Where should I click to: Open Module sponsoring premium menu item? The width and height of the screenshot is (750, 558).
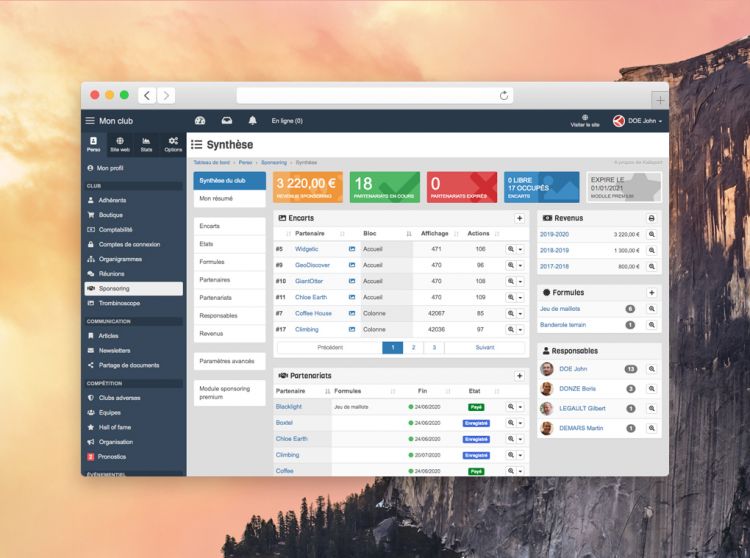230,393
